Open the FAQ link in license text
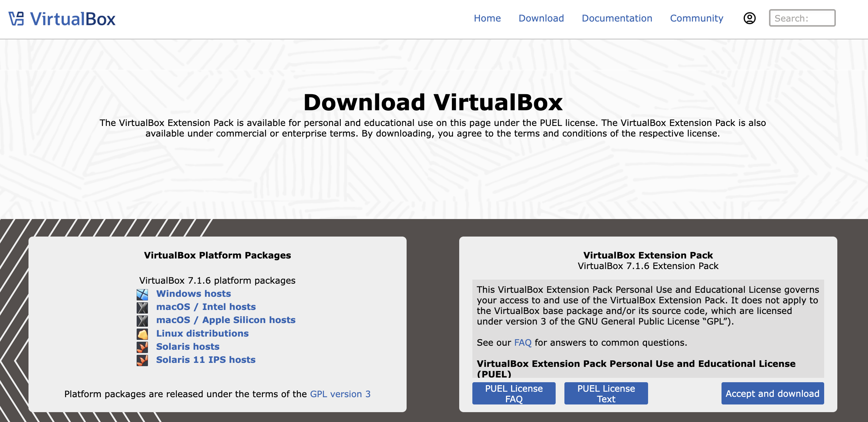Image resolution: width=868 pixels, height=422 pixels. pyautogui.click(x=523, y=342)
